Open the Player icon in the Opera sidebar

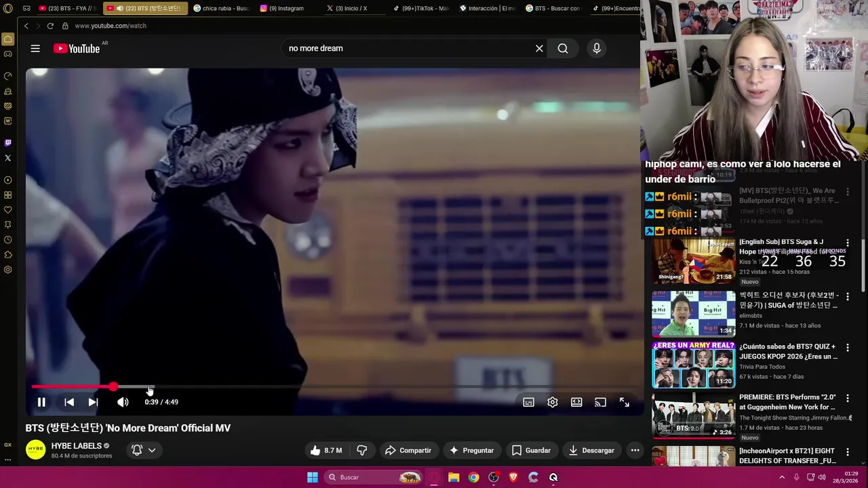[8, 180]
